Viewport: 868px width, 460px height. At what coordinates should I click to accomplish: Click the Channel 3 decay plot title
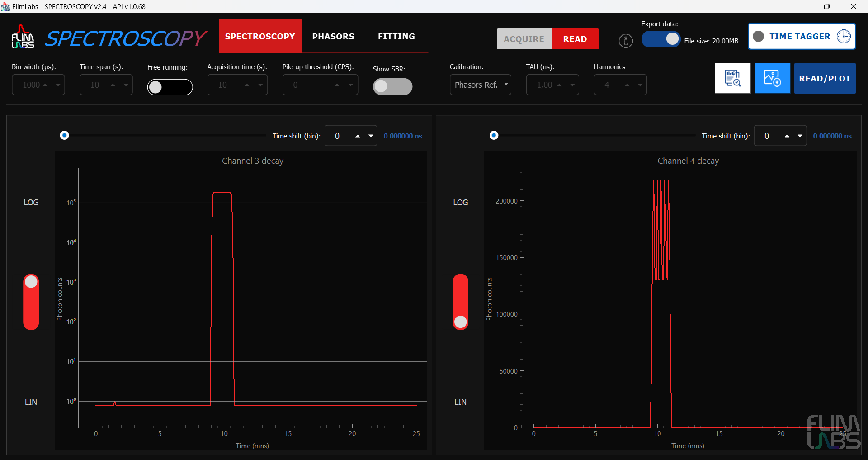[253, 161]
